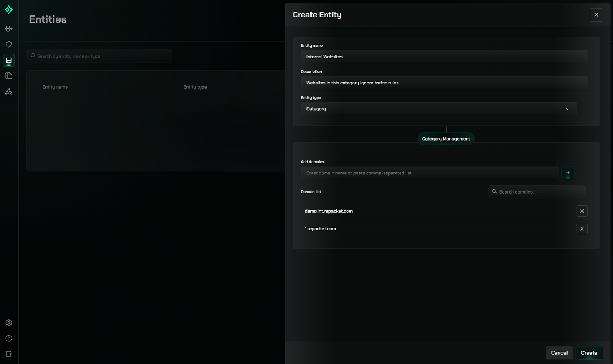
Task: Open the Entity type dropdown
Action: (438, 108)
